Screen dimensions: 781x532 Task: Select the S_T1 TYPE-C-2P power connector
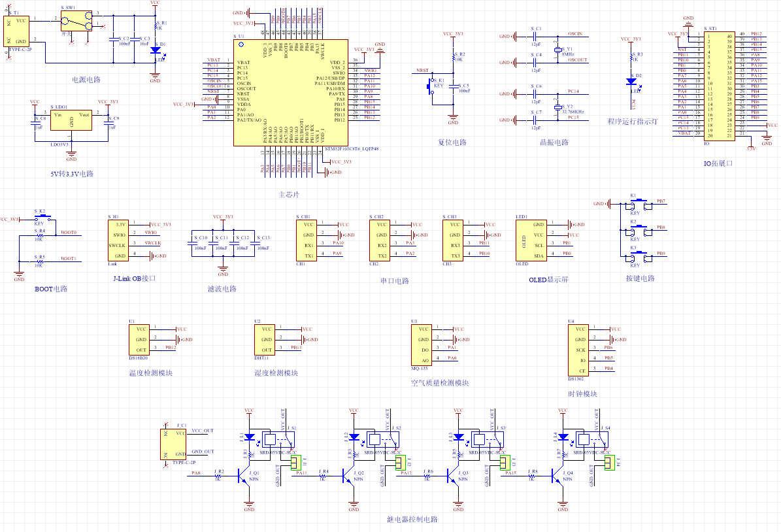16,31
